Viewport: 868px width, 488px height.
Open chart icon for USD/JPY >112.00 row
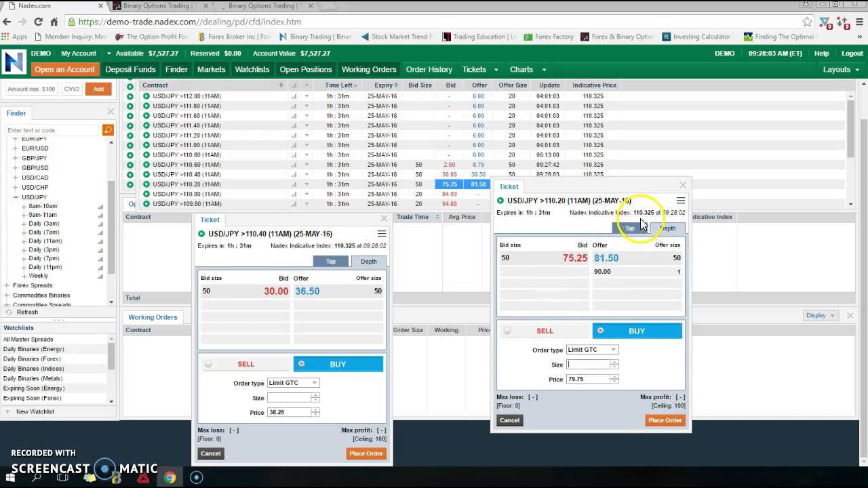coord(294,96)
